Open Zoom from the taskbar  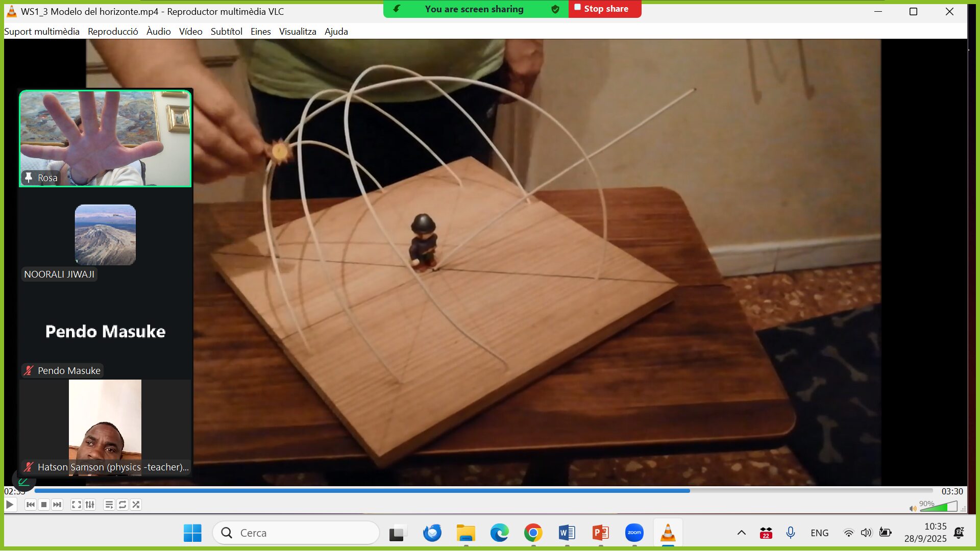pos(634,533)
